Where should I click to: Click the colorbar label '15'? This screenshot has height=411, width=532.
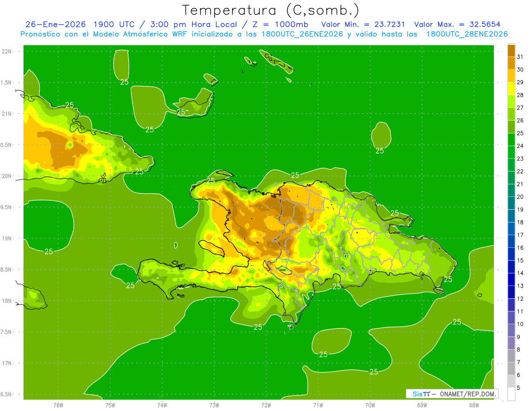coord(520,261)
